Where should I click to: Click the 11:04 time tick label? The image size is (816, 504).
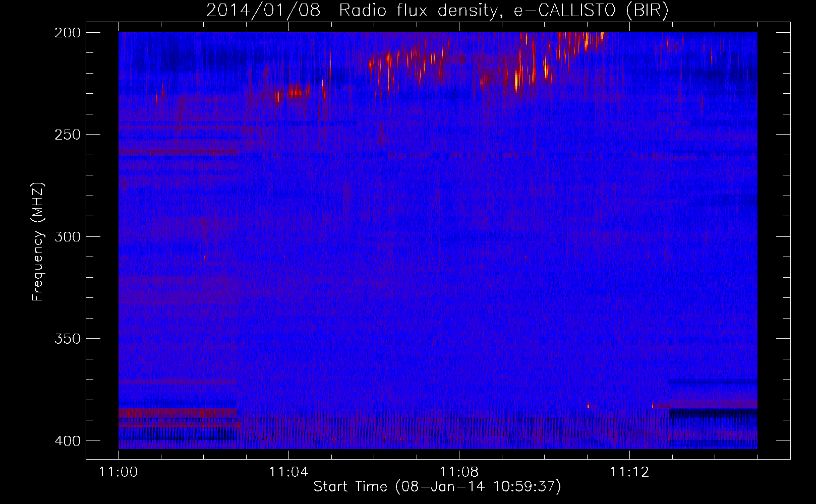[x=288, y=472]
